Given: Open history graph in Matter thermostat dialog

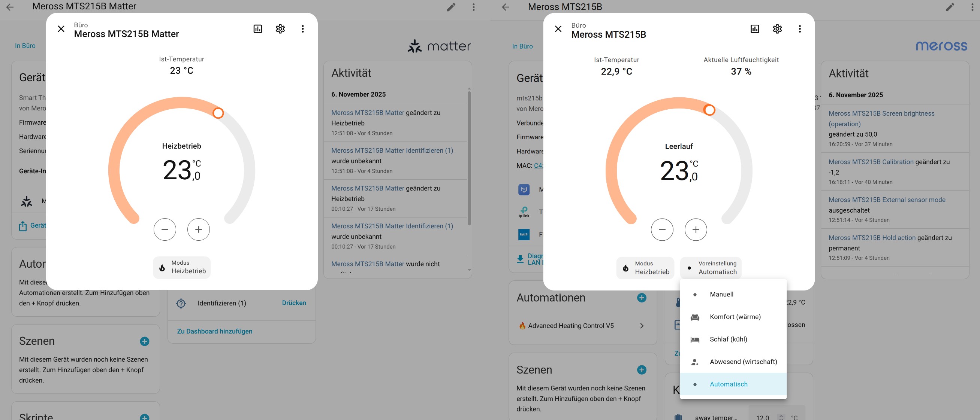Looking at the screenshot, I should pyautogui.click(x=257, y=29).
